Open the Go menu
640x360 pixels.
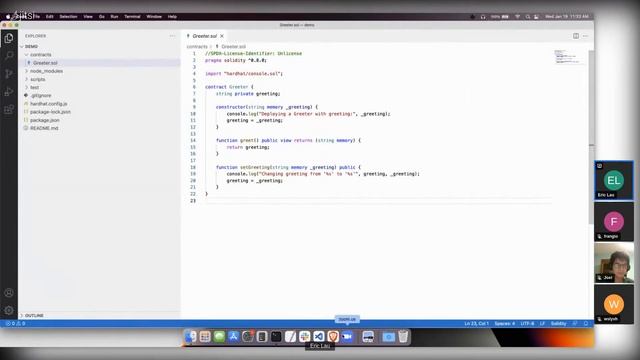(102, 17)
